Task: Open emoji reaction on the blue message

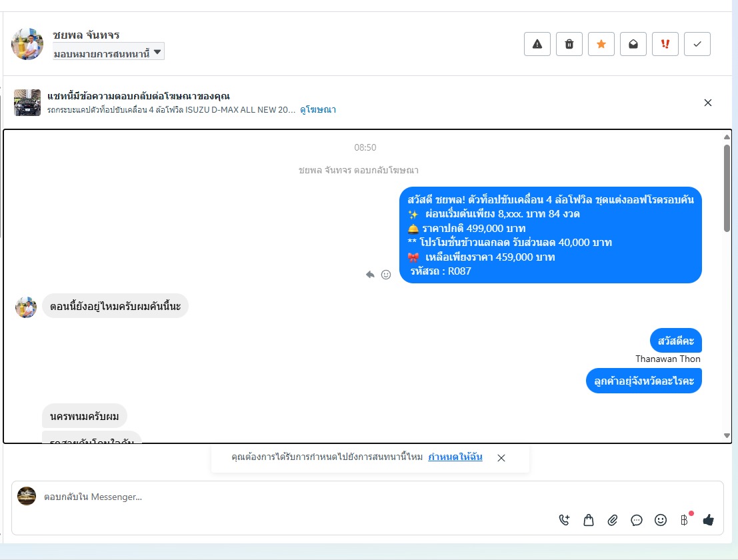Action: (386, 275)
